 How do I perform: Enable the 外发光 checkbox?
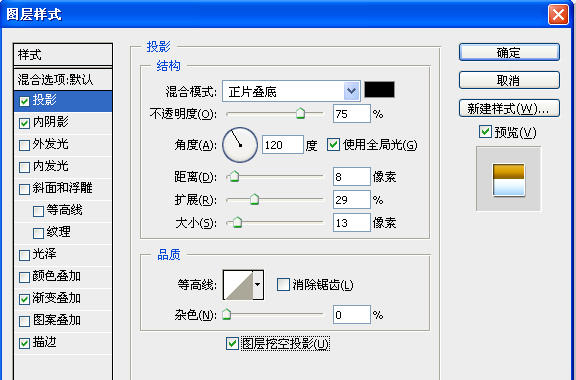(24, 145)
